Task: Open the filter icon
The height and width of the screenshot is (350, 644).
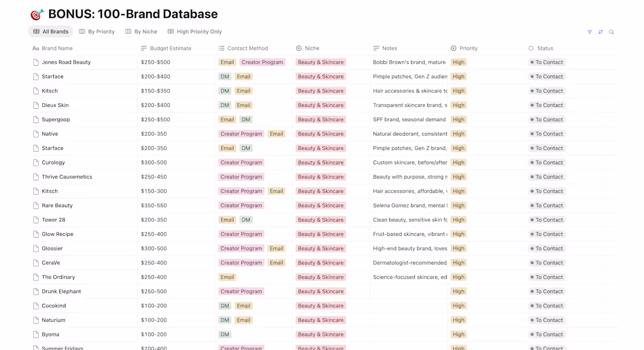Action: coord(590,32)
